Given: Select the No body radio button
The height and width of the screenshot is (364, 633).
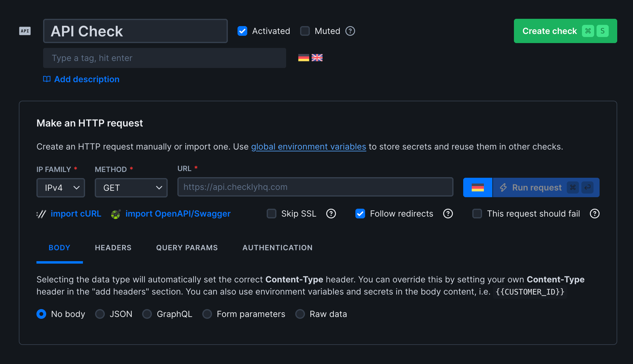Looking at the screenshot, I should pyautogui.click(x=41, y=314).
